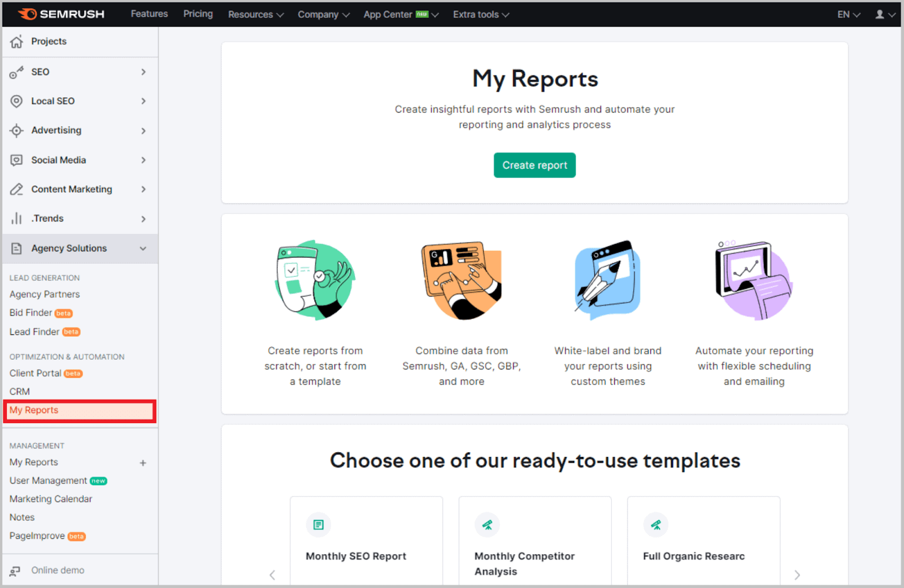
Task: Open Lead Finder beta
Action: click(45, 332)
